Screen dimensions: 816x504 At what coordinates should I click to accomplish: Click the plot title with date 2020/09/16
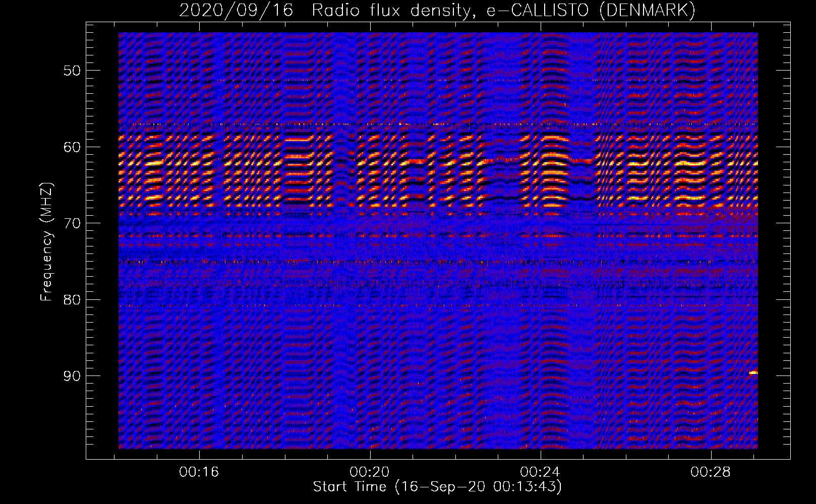[437, 10]
